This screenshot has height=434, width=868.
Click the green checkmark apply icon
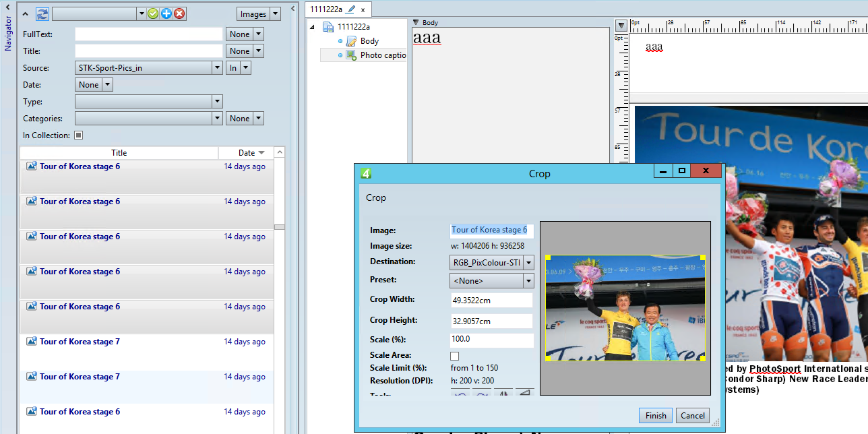click(x=153, y=14)
